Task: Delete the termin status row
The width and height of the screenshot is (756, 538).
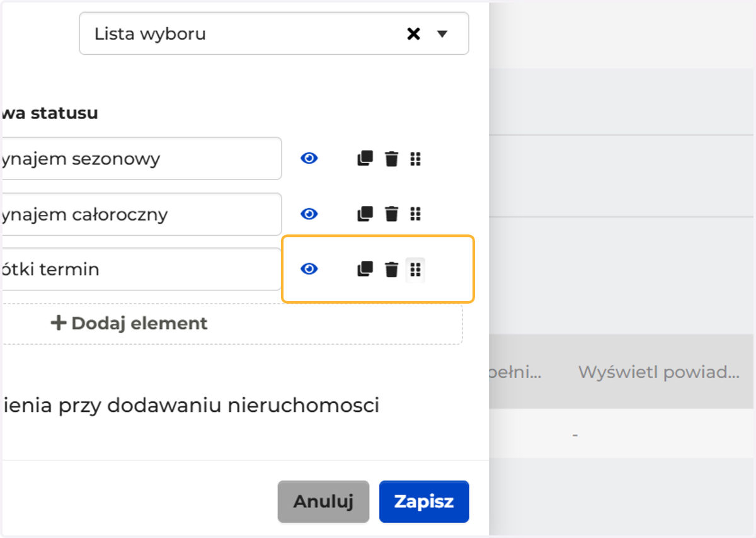Action: (392, 269)
